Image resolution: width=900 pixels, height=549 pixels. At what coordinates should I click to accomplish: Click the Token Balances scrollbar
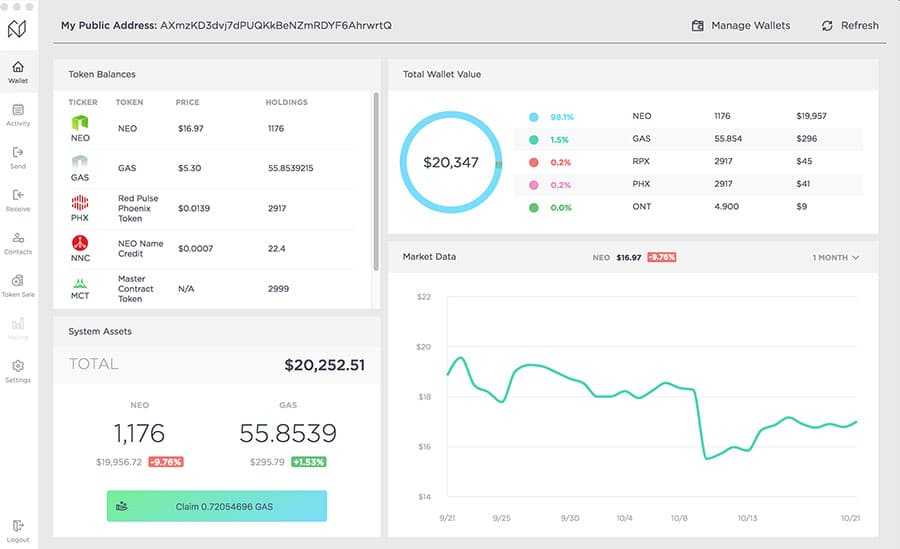376,181
